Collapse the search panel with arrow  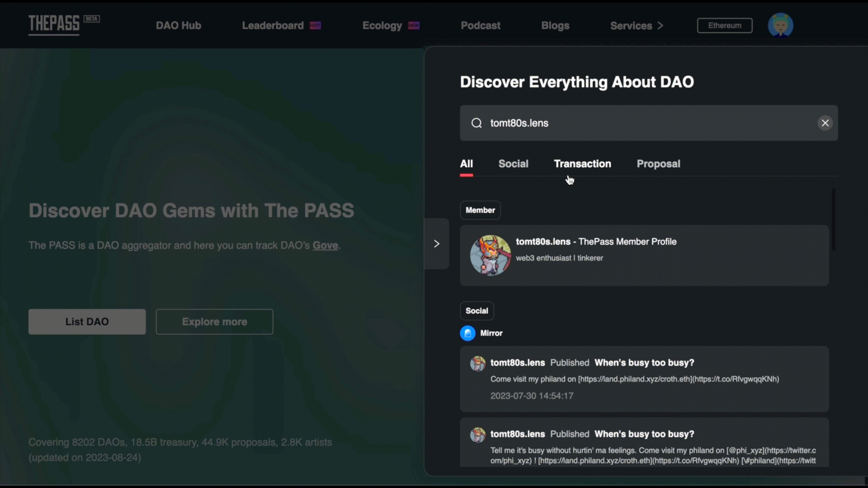tap(437, 244)
